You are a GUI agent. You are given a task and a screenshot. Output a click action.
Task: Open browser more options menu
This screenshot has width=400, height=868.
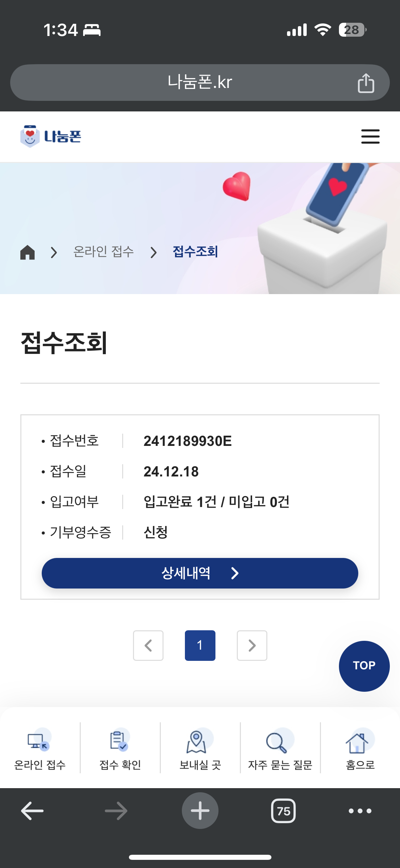(x=360, y=811)
